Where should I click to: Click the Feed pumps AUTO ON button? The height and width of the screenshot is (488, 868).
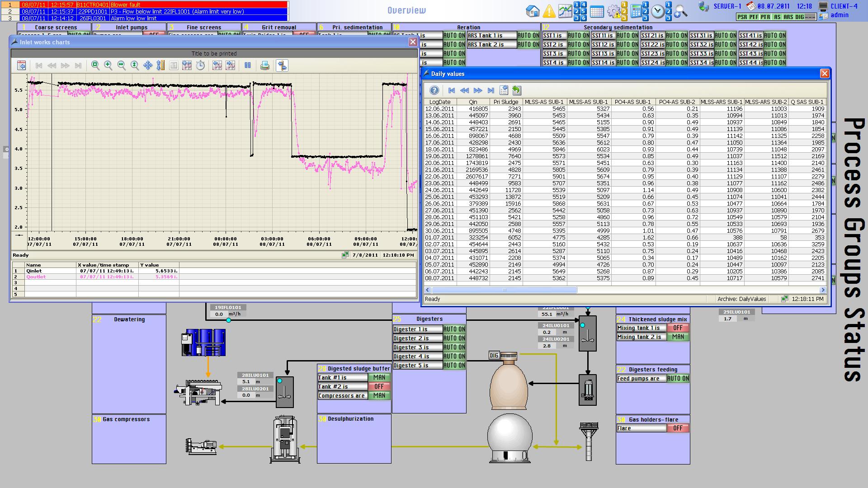(x=677, y=379)
